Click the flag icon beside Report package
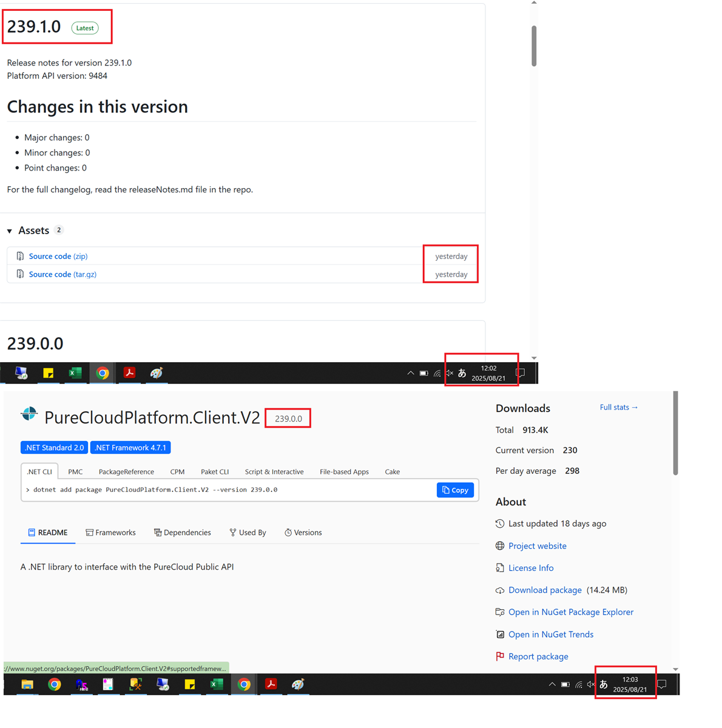This screenshot has height=728, width=722. tap(500, 656)
